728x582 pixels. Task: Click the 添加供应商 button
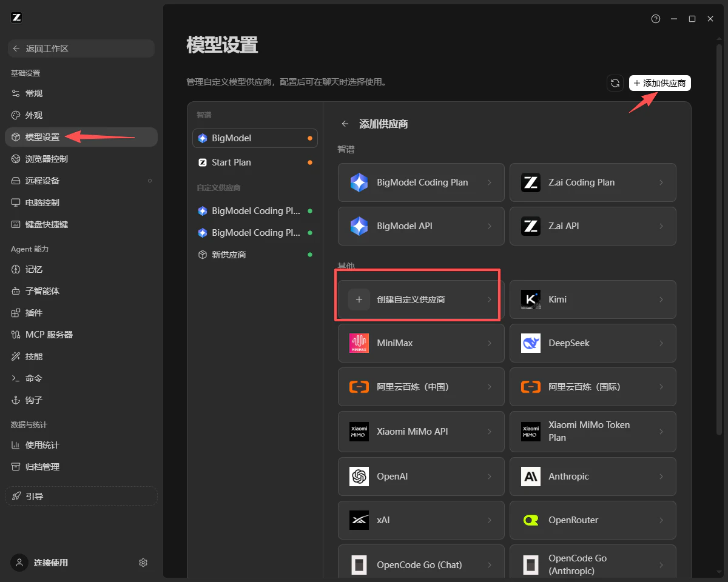click(660, 83)
